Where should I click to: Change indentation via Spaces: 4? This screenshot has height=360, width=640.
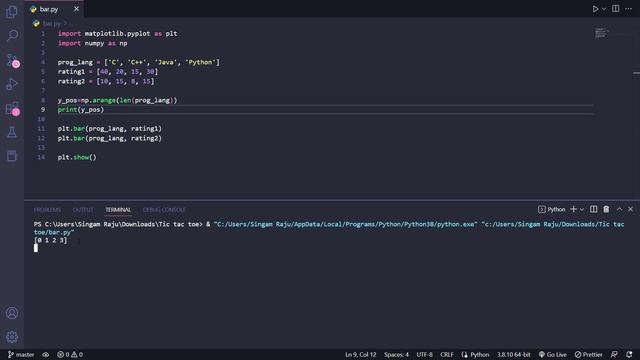(396, 355)
